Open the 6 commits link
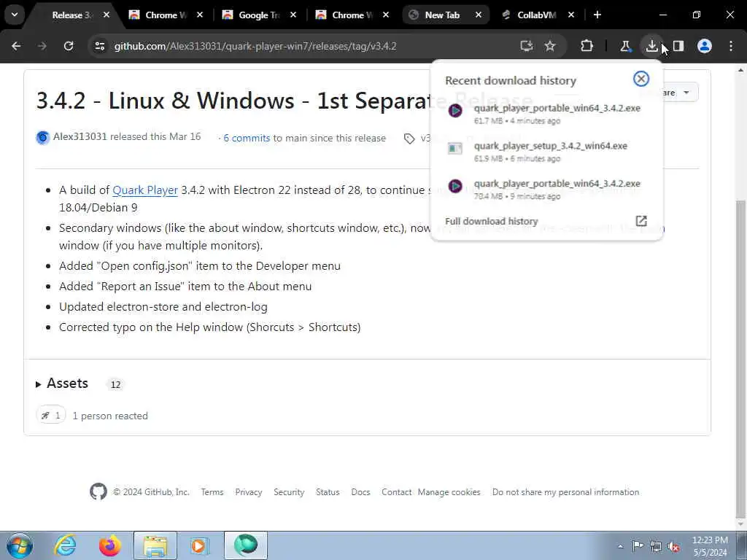 coord(247,138)
